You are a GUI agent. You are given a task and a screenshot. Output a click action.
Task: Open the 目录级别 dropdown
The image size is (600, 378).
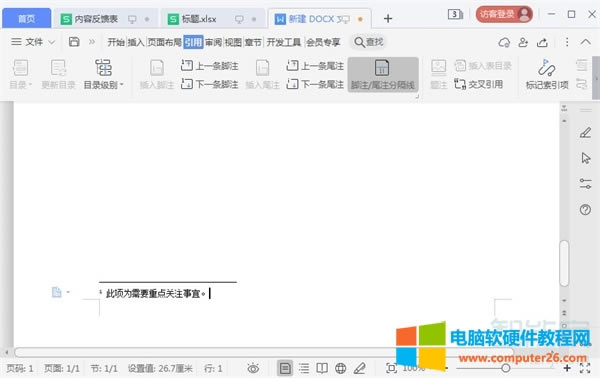[x=103, y=74]
